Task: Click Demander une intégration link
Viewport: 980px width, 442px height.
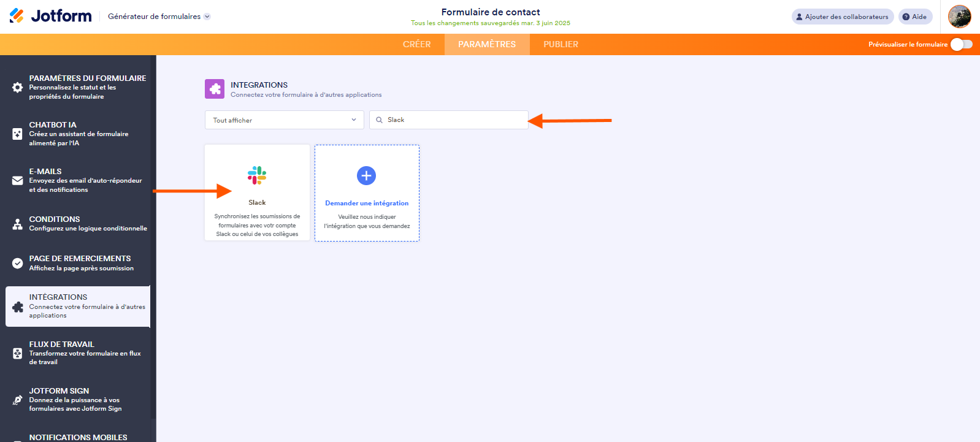Action: 367,203
